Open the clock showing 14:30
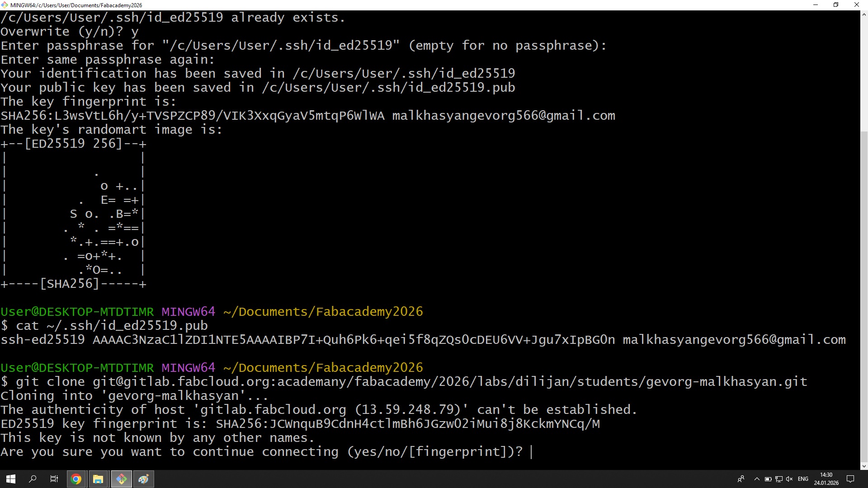Image resolution: width=868 pixels, height=488 pixels. (x=826, y=479)
